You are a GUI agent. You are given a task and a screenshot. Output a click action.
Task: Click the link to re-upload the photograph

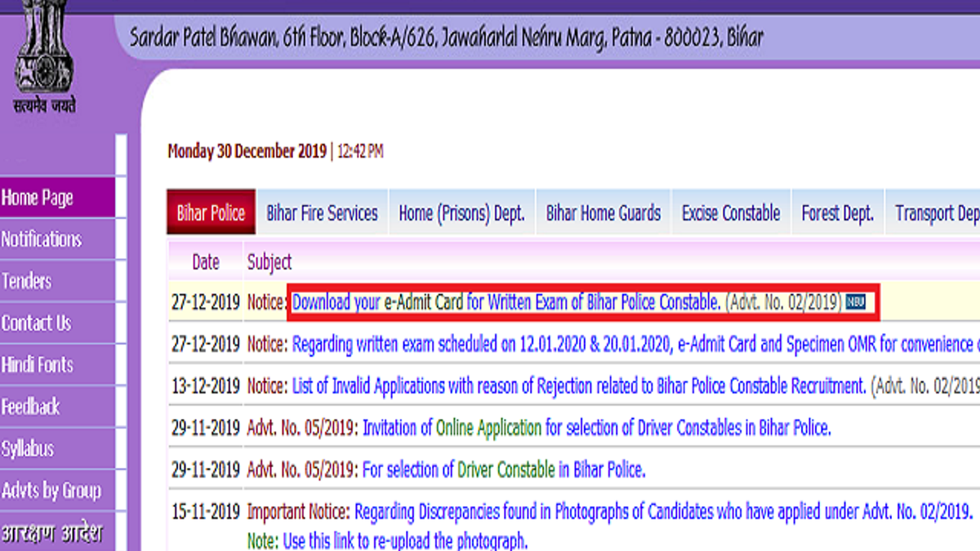(x=404, y=540)
